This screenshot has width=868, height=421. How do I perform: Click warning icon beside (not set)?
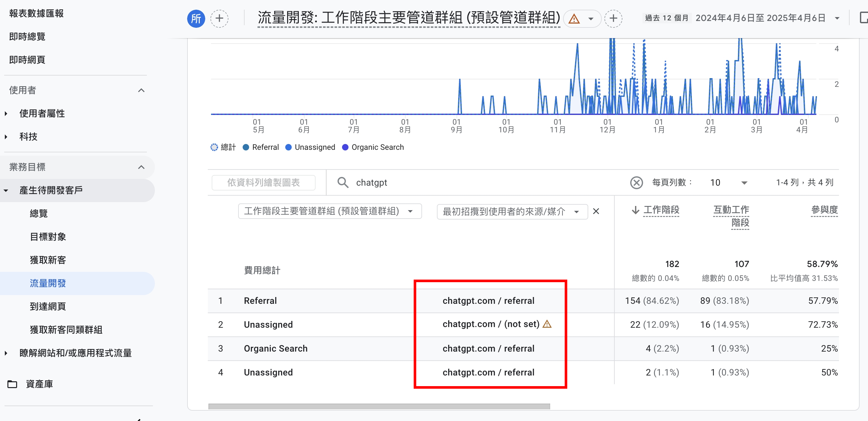[547, 324]
